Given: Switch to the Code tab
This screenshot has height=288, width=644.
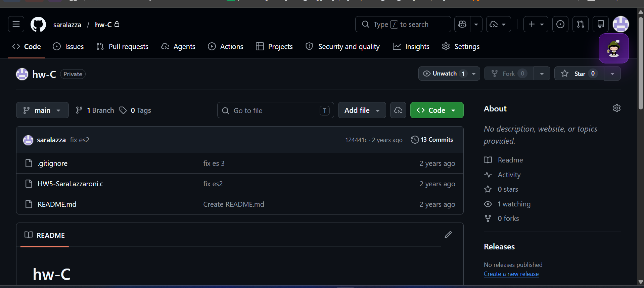Looking at the screenshot, I should (27, 47).
